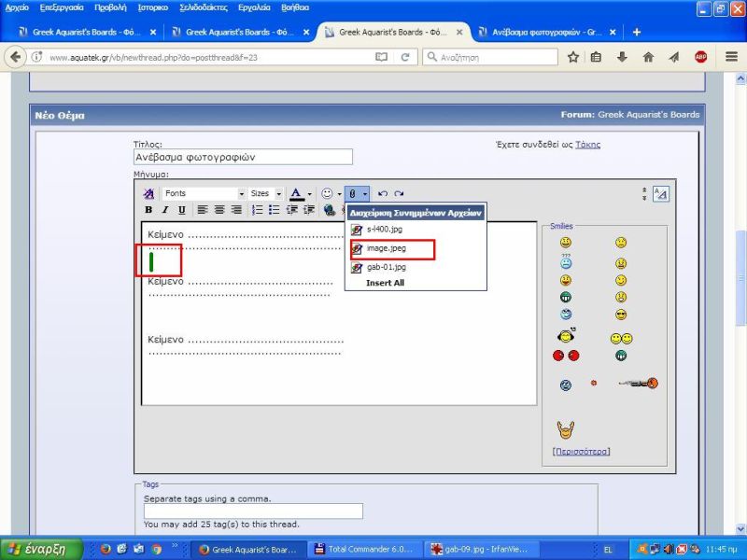Select image.jpeg from attachments menu
The image size is (747, 560).
click(x=385, y=248)
